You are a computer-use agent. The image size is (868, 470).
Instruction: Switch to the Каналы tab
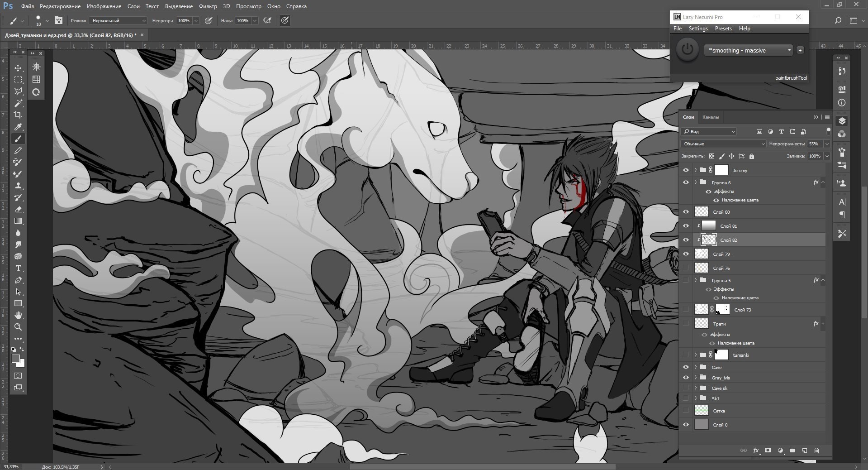[x=710, y=117]
